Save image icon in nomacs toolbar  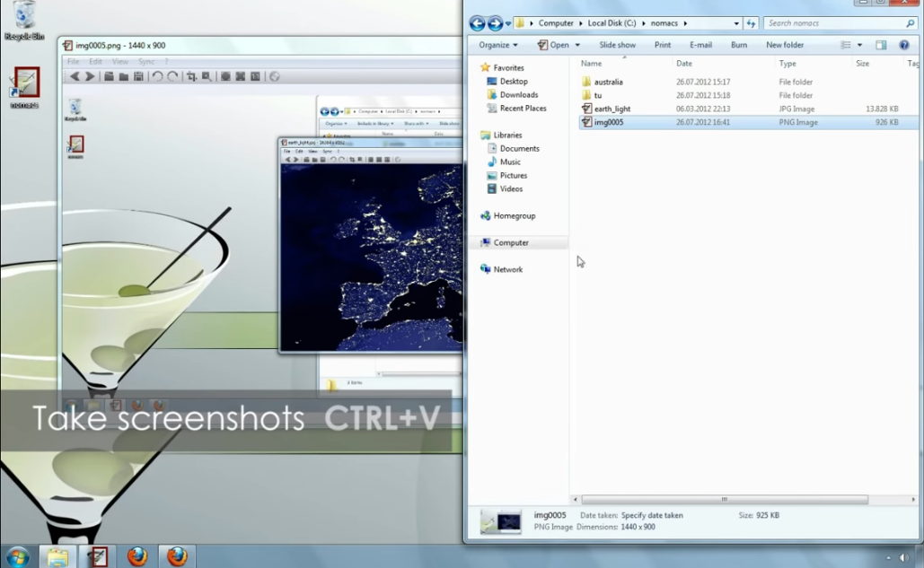coord(138,76)
